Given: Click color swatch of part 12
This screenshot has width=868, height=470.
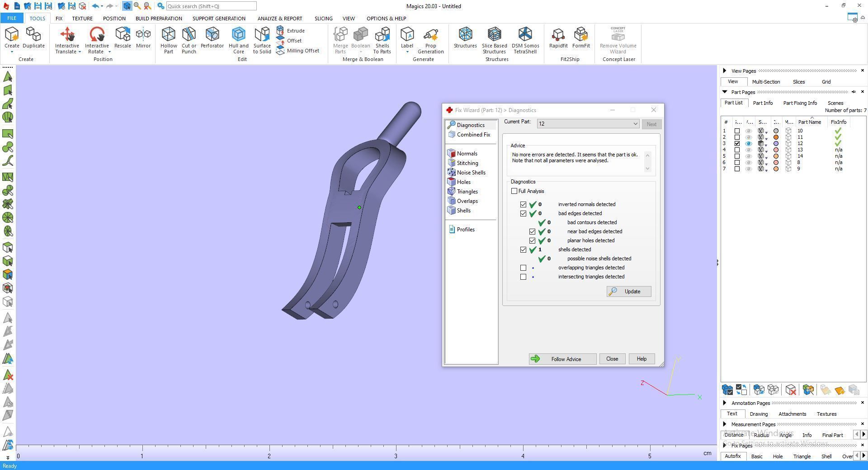Looking at the screenshot, I should [776, 143].
